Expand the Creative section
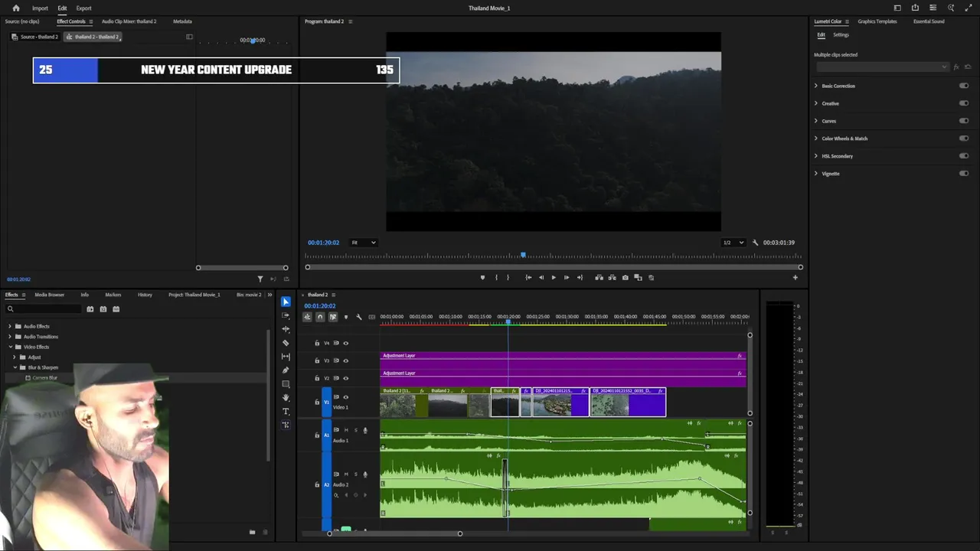 click(816, 103)
